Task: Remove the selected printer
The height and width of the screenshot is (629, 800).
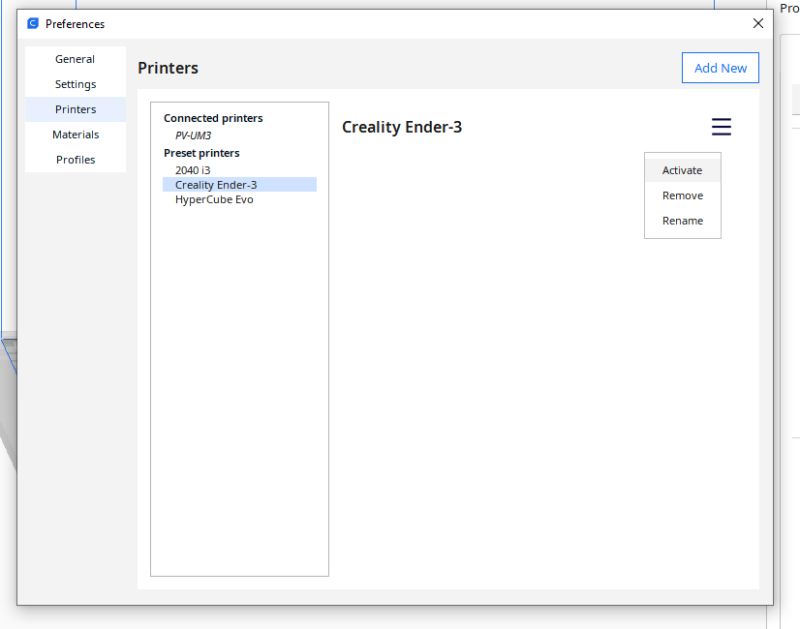Action: pyautogui.click(x=682, y=195)
